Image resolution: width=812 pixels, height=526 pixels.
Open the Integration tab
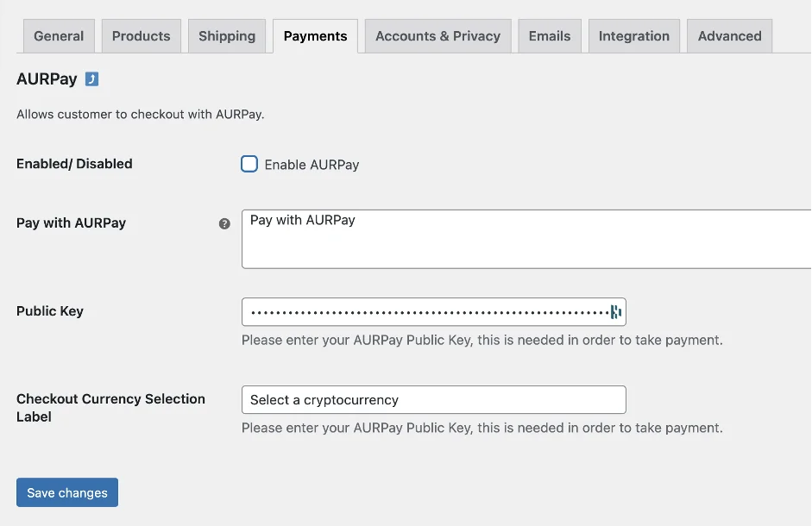tap(633, 36)
